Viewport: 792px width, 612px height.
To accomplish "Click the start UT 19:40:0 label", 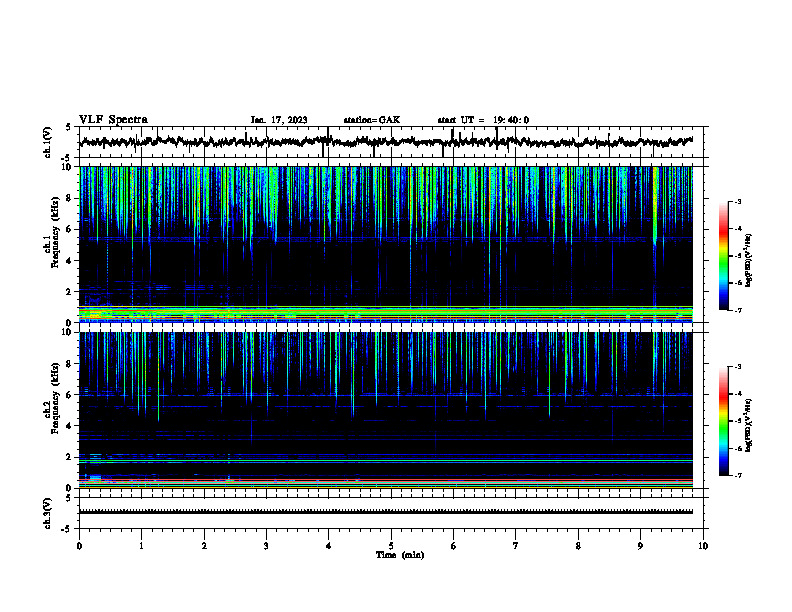I will [x=483, y=120].
